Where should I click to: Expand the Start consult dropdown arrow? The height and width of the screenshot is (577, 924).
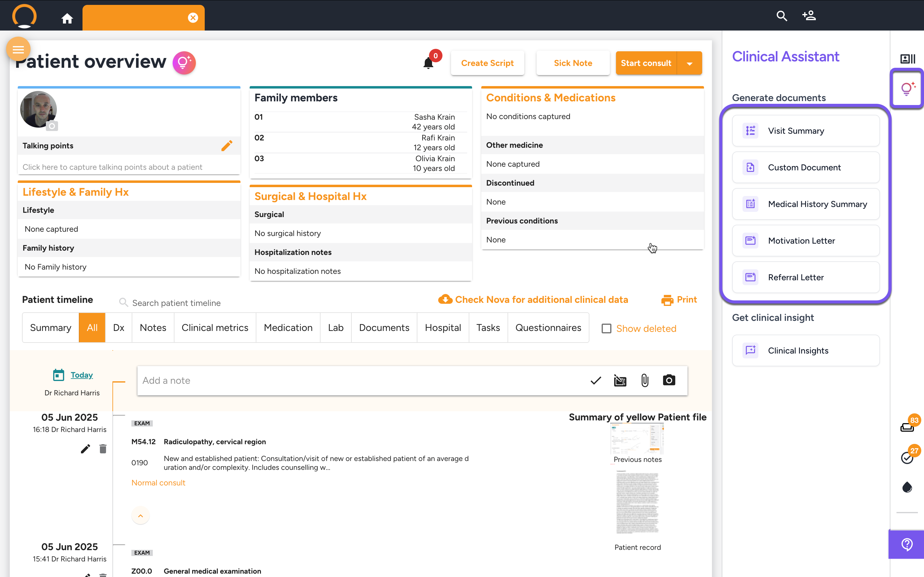[690, 64]
